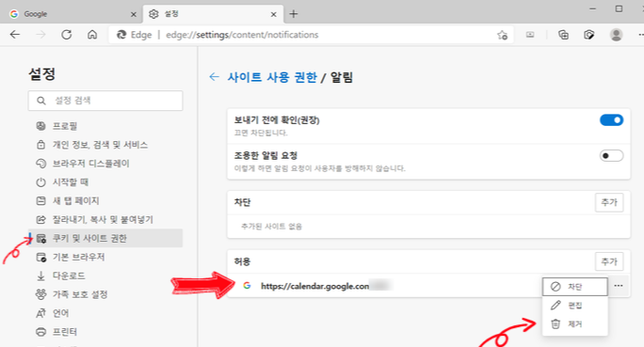Image resolution: width=644 pixels, height=347 pixels.
Task: Click the back arrow next to 사이트 사용 권한
Action: coord(214,77)
